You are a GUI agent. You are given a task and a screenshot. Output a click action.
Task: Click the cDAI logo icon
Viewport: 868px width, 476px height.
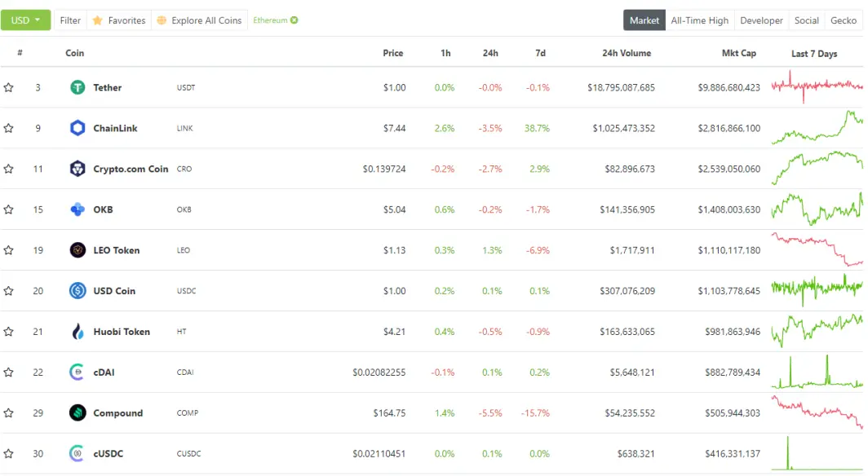pyautogui.click(x=77, y=372)
